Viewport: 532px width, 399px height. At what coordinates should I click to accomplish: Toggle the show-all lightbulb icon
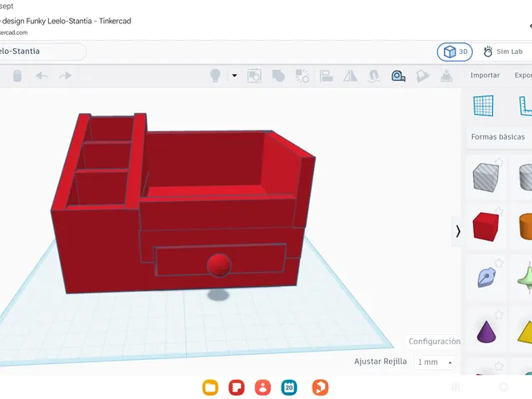(215, 76)
